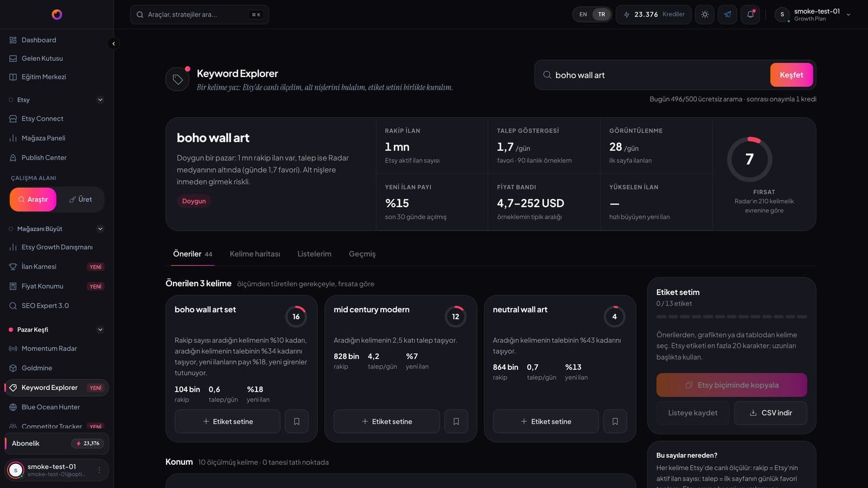Click Etsy biçiminde kopyala button
The width and height of the screenshot is (868, 488).
click(732, 385)
